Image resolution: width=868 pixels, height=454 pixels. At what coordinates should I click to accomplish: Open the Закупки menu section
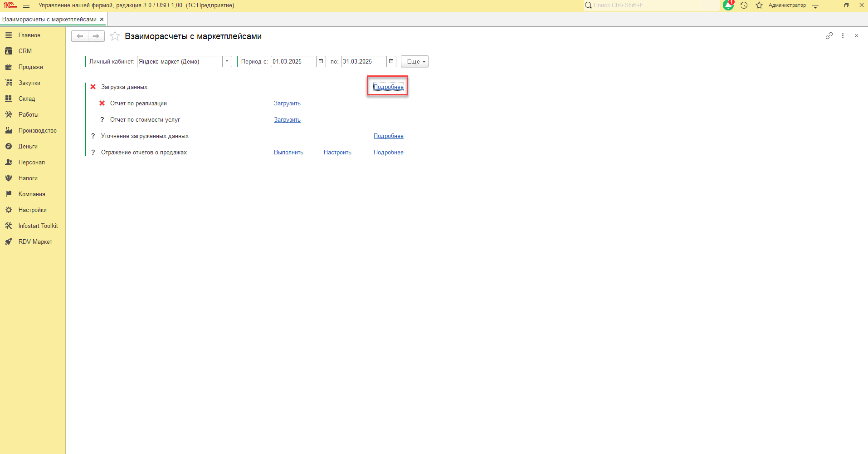[x=29, y=83]
